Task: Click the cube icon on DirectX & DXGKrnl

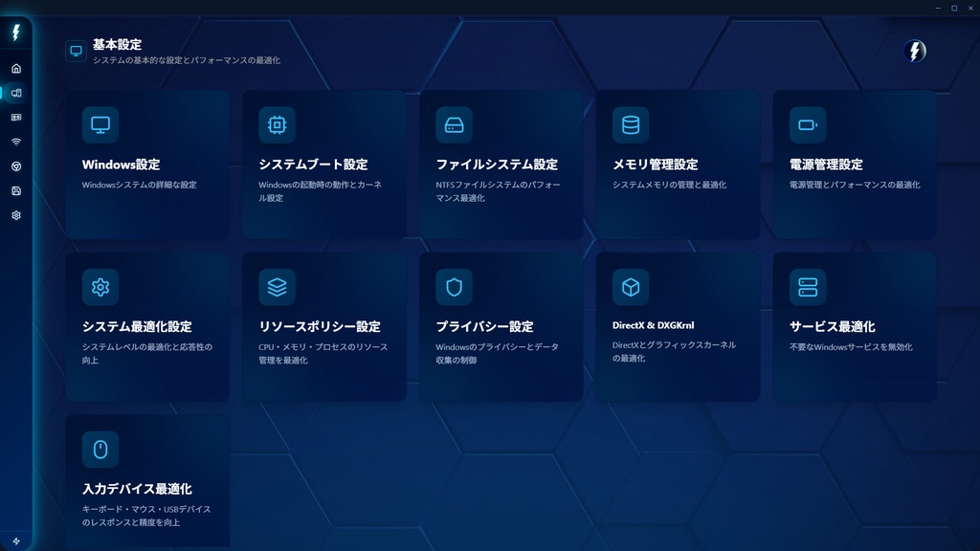Action: click(631, 287)
